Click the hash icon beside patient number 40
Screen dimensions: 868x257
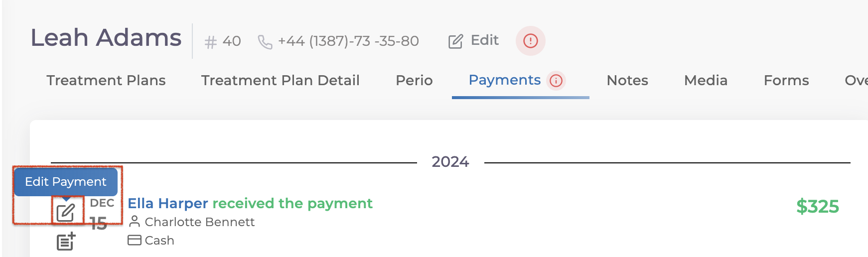point(211,42)
